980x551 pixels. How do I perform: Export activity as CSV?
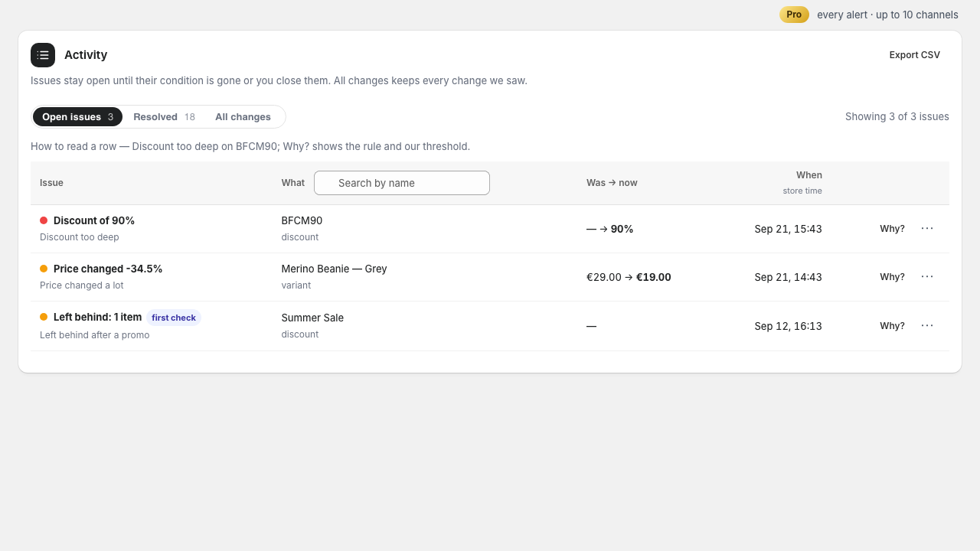click(914, 55)
